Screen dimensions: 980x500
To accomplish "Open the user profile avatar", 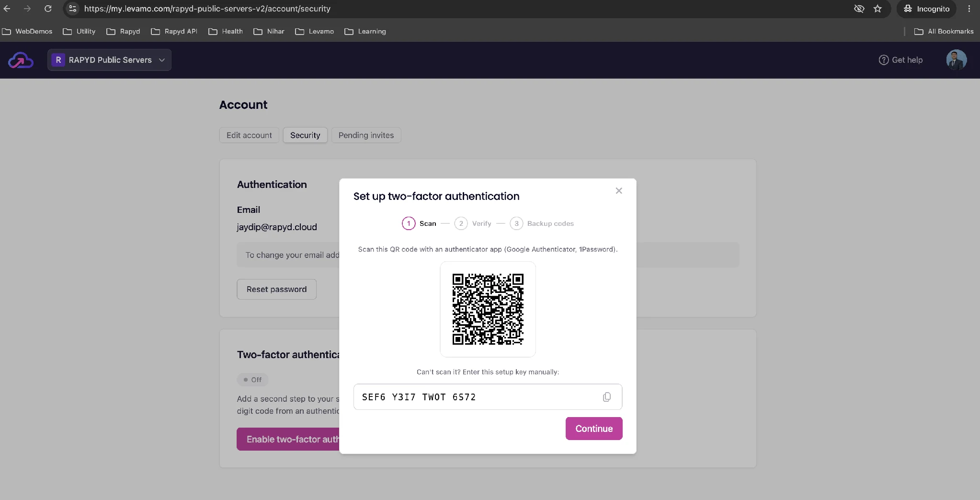I will point(956,60).
